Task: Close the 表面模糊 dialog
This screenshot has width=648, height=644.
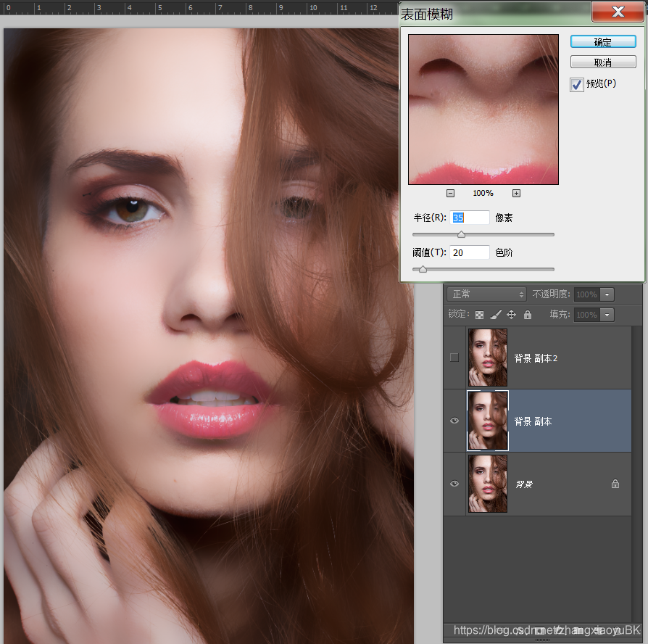Action: 618,12
